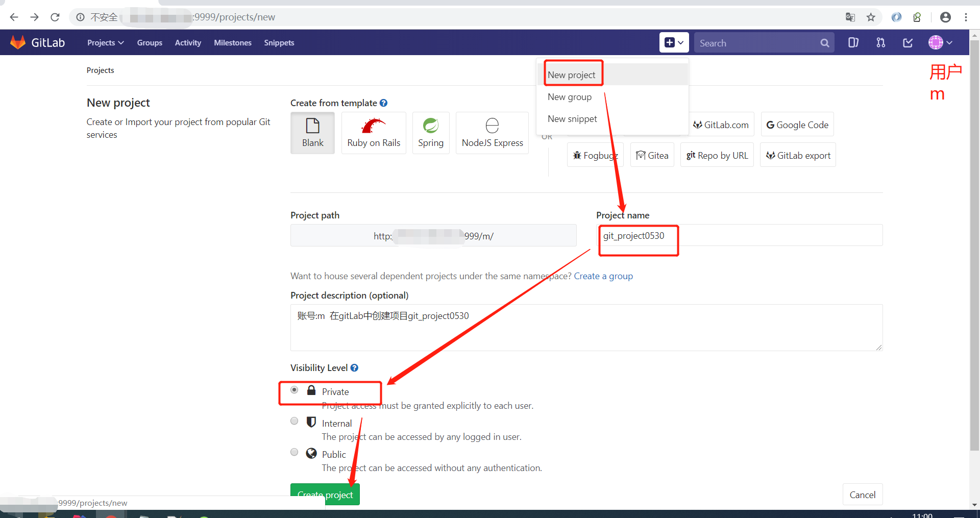Click the Gitea icon in import button

[641, 155]
